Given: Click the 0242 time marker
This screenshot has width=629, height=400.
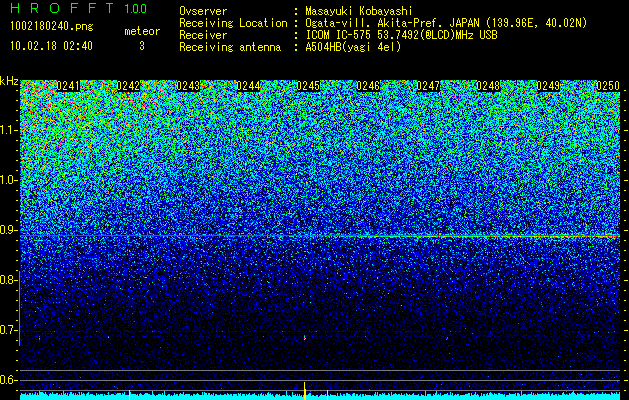Looking at the screenshot, I should click(128, 86).
